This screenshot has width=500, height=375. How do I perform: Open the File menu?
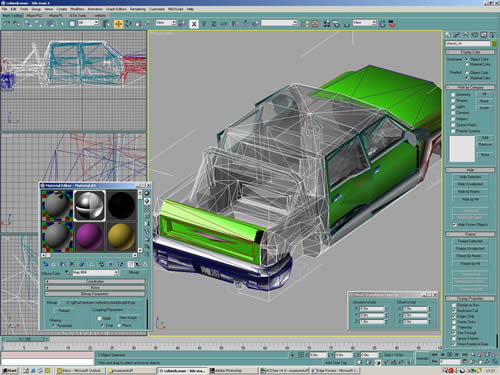point(5,9)
